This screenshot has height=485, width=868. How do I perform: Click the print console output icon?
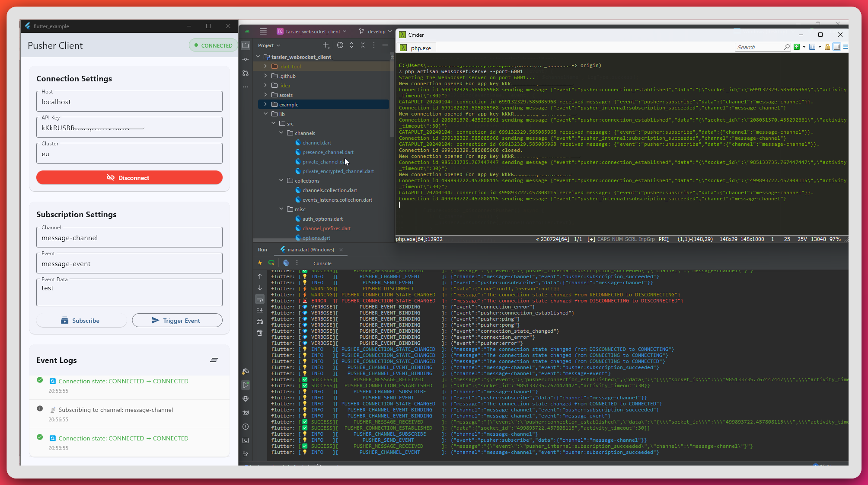click(260, 321)
